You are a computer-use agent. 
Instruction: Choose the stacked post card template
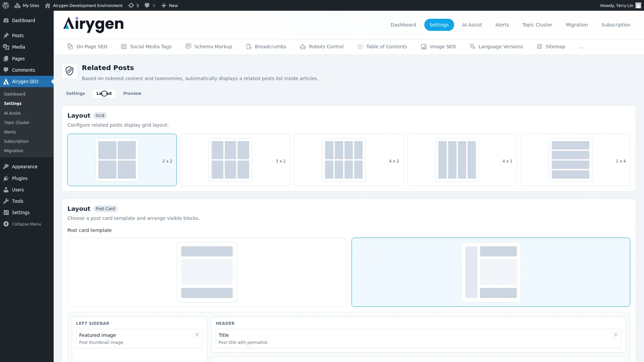[207, 272]
